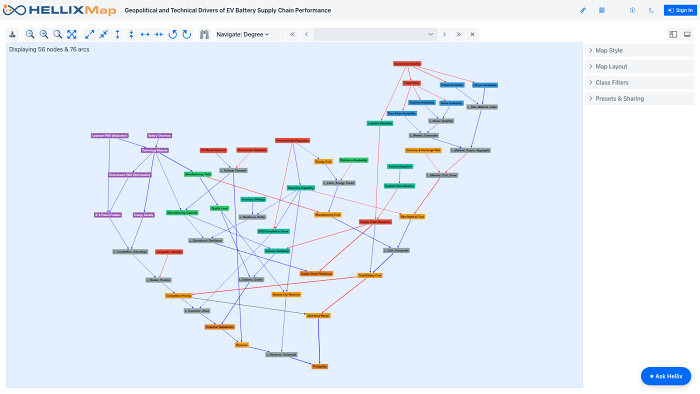Viewport: 700px width, 394px height.
Task: Click the Manufacturing Yield node
Action: tap(198, 174)
